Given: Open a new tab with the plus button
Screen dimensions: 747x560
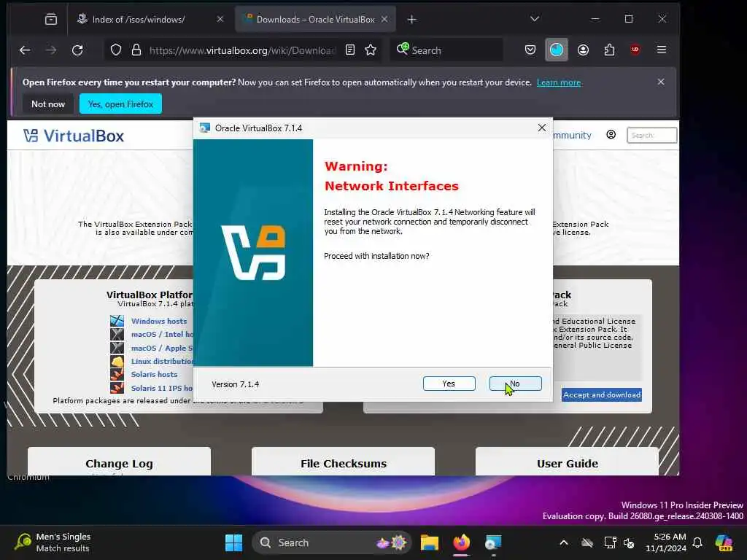Looking at the screenshot, I should [412, 20].
